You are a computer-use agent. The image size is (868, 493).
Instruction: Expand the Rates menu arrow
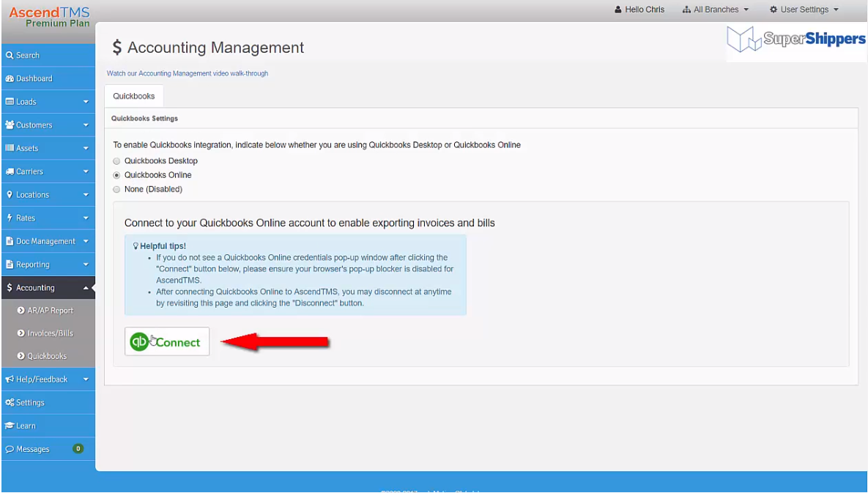86,218
